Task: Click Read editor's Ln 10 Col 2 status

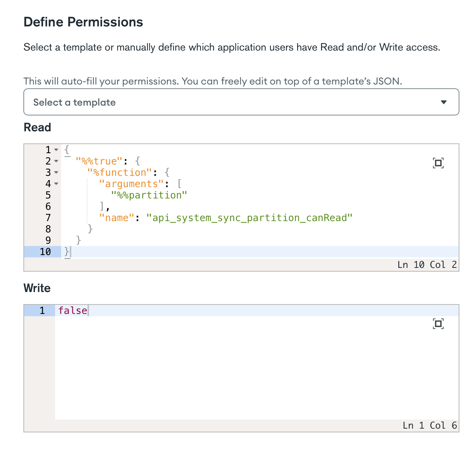Action: pyautogui.click(x=427, y=265)
